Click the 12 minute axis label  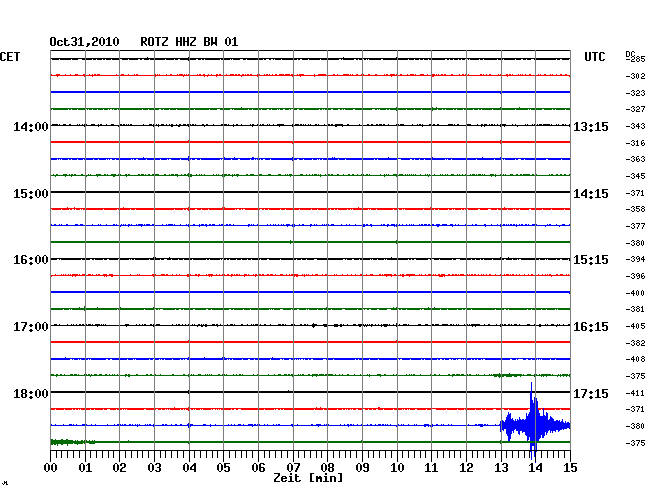pos(466,468)
